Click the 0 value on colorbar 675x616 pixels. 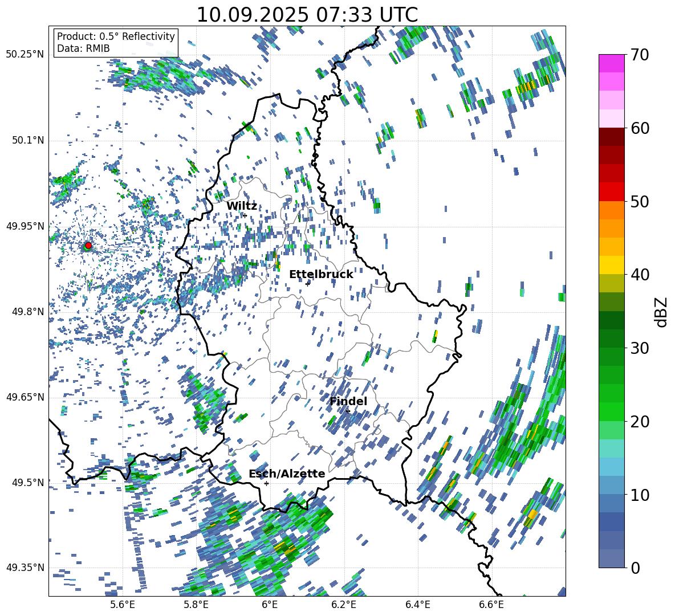(x=635, y=568)
